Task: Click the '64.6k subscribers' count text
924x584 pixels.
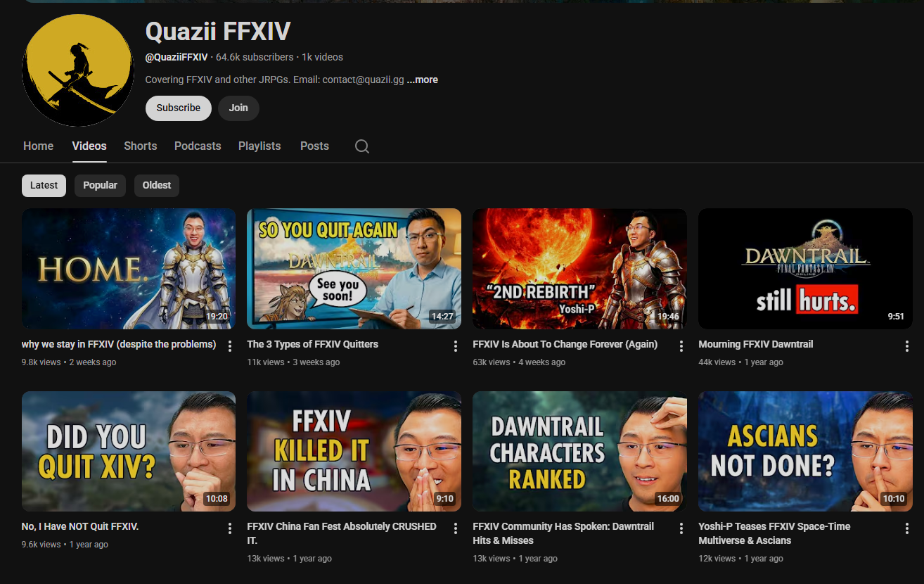Action: pos(255,57)
